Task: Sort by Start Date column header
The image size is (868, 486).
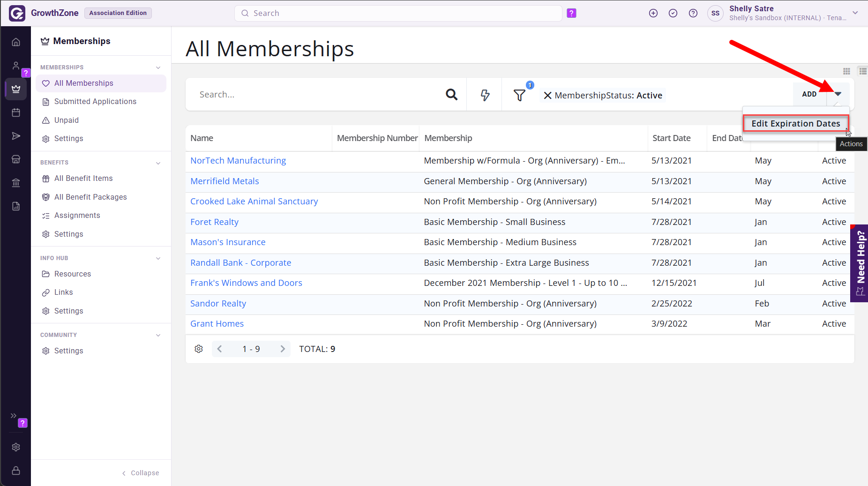Action: [671, 138]
